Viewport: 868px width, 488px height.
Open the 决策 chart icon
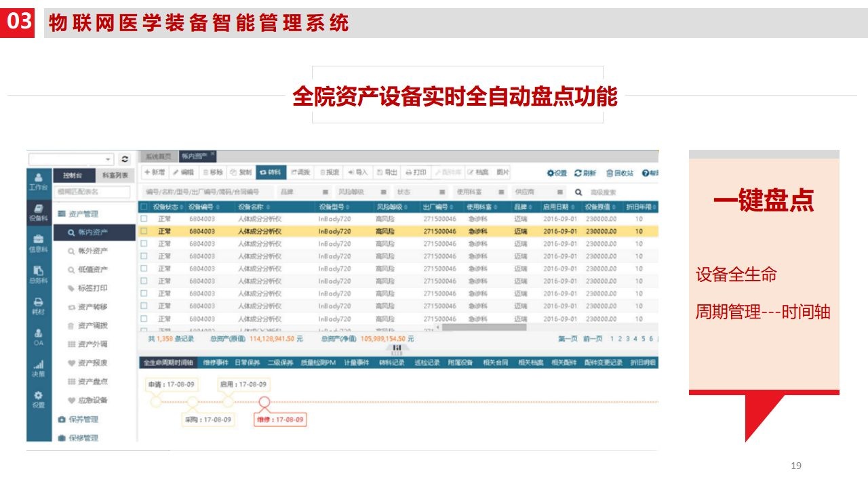pos(39,368)
